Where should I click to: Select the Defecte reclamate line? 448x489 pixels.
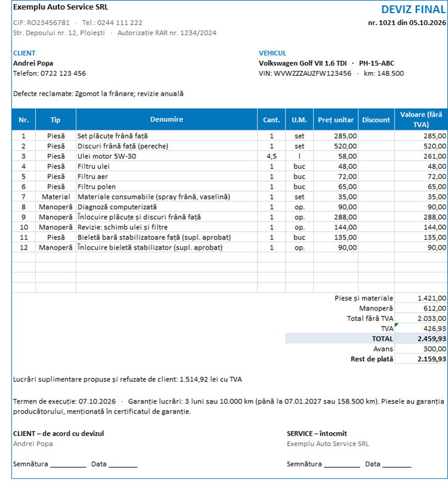pos(99,94)
